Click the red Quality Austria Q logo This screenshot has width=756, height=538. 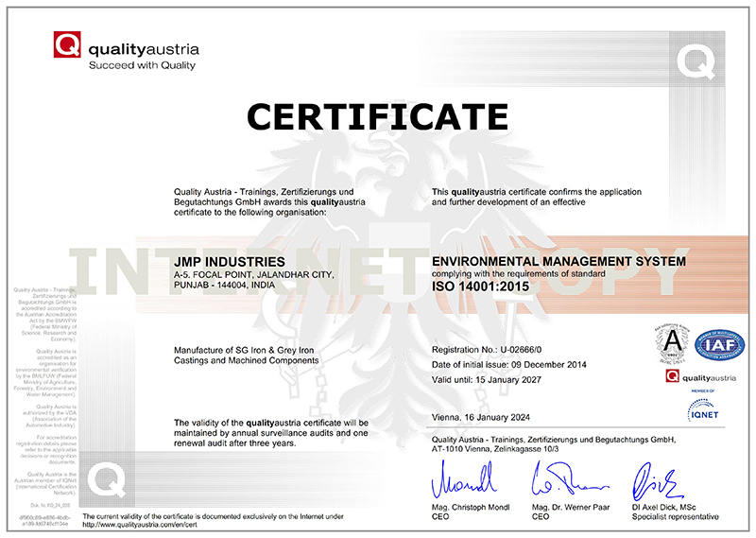pos(67,44)
